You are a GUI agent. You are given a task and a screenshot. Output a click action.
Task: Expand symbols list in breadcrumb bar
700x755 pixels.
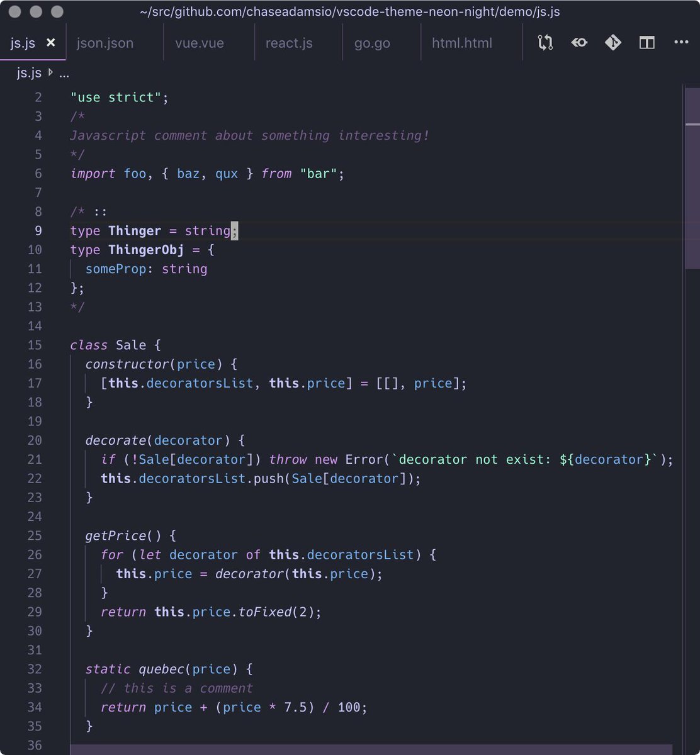click(x=64, y=73)
